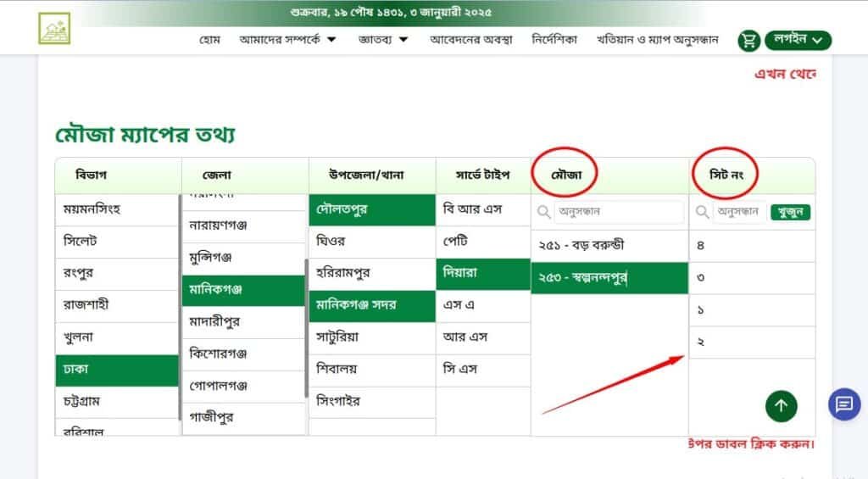This screenshot has height=479, width=868.
Task: Select sheet number ৩
Action: [x=753, y=277]
